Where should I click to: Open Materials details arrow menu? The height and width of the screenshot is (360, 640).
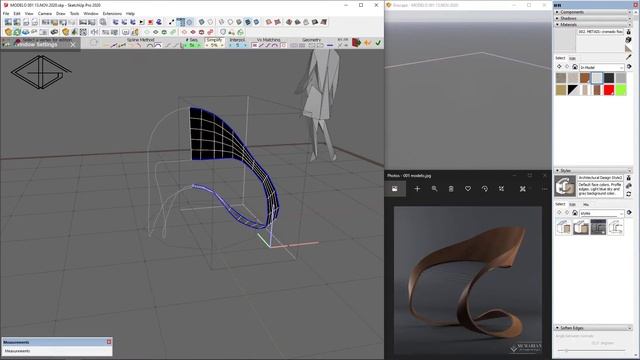(x=629, y=67)
